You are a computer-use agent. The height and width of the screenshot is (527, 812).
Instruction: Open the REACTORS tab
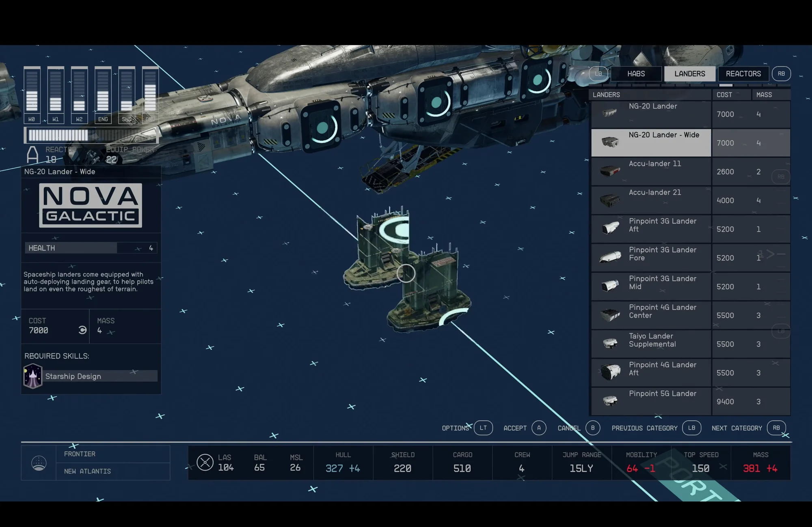point(743,74)
